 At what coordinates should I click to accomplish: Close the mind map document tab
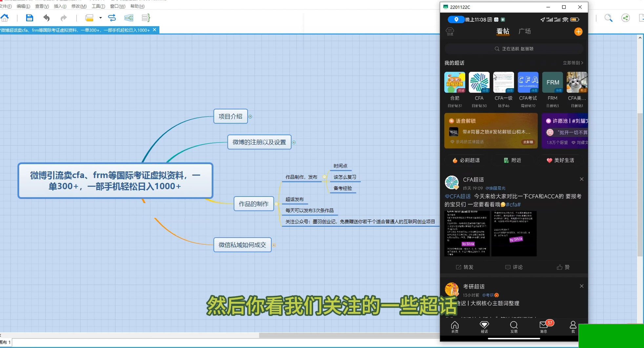pyautogui.click(x=155, y=30)
